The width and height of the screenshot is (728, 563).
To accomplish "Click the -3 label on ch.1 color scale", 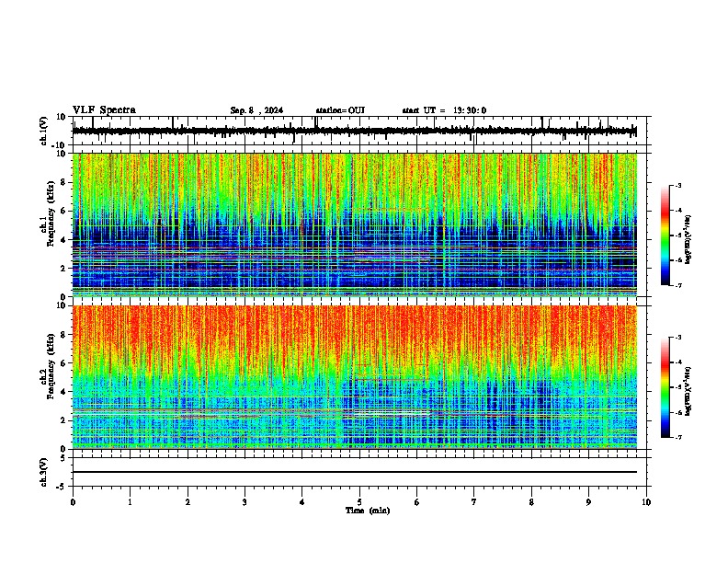I will click(x=678, y=185).
